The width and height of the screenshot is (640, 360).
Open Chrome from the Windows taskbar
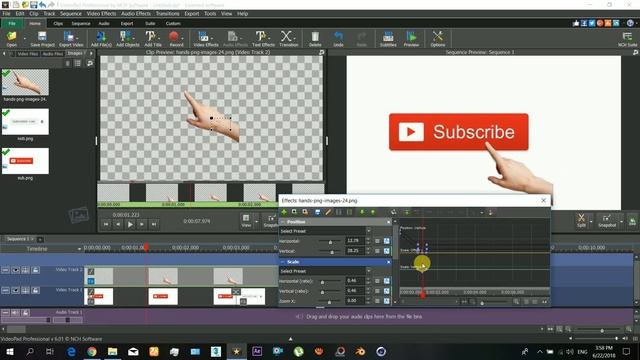point(92,351)
